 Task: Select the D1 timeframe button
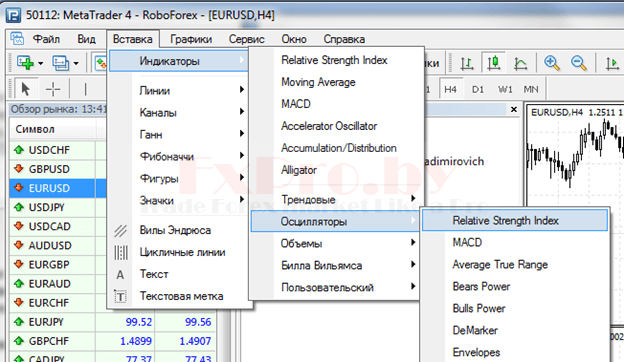point(478,90)
